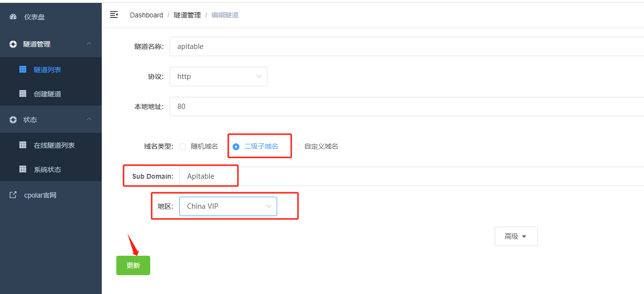The image size is (644, 294).
Task: Click the external link icon beside cpolar官网
Action: click(13, 195)
